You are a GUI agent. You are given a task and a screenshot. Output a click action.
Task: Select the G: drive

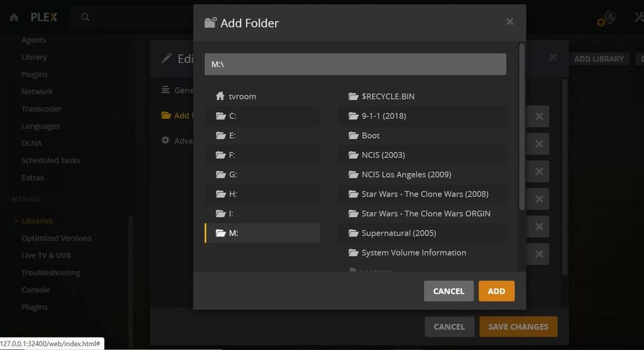pyautogui.click(x=263, y=174)
